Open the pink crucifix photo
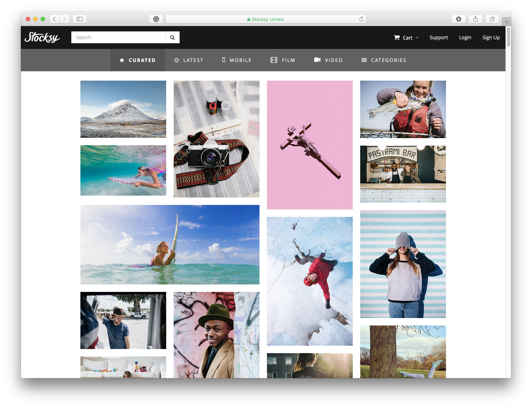 pyautogui.click(x=310, y=145)
